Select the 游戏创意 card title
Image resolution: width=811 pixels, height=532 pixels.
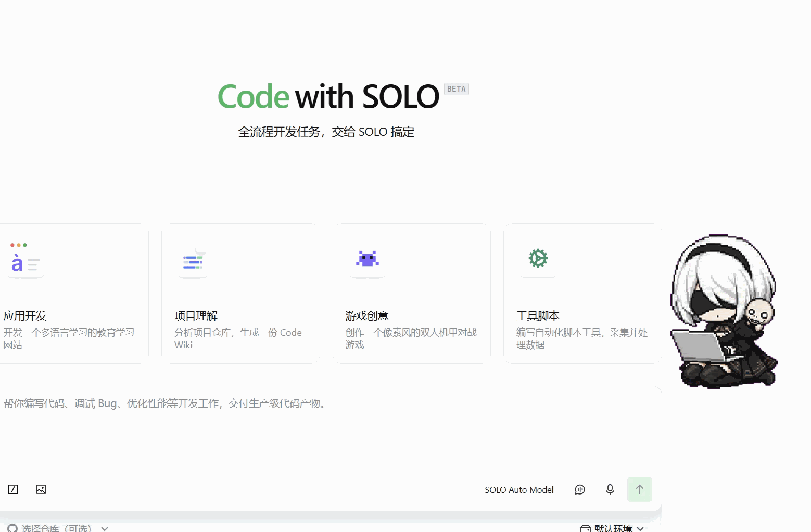[367, 316]
